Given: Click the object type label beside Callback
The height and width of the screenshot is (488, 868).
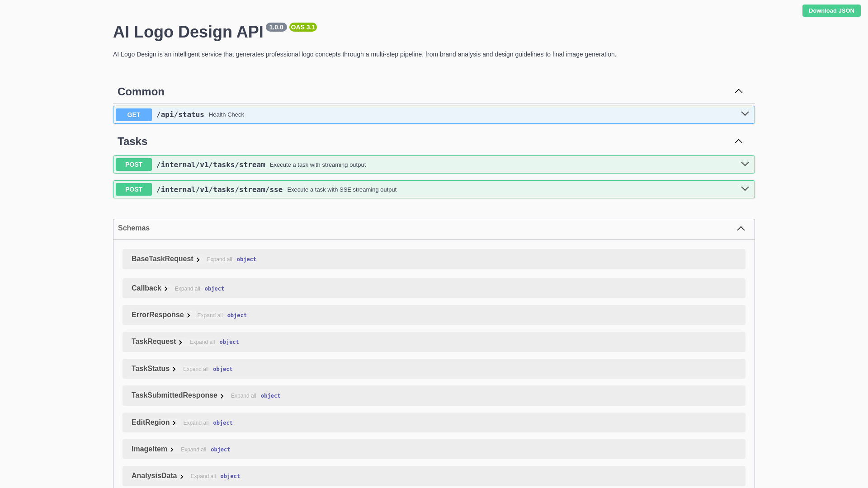Looking at the screenshot, I should point(214,289).
